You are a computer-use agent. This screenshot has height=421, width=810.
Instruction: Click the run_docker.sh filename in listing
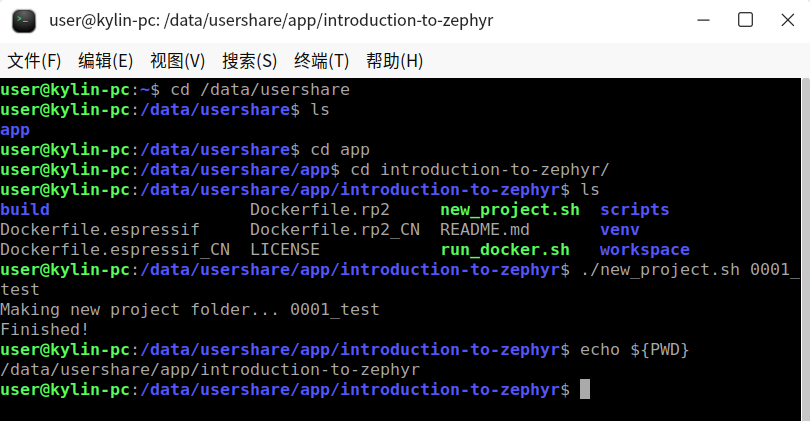[x=505, y=250]
